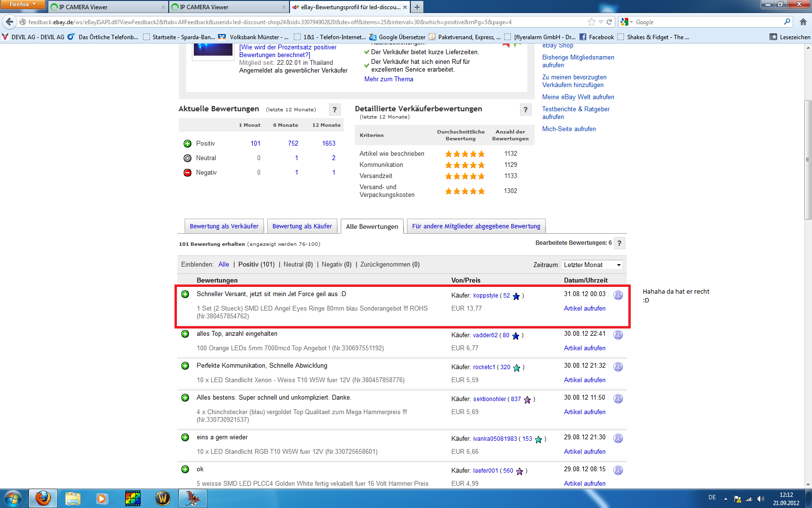Click the reply icon in the koppstyle feedback row
The width and height of the screenshot is (812, 508).
click(618, 295)
